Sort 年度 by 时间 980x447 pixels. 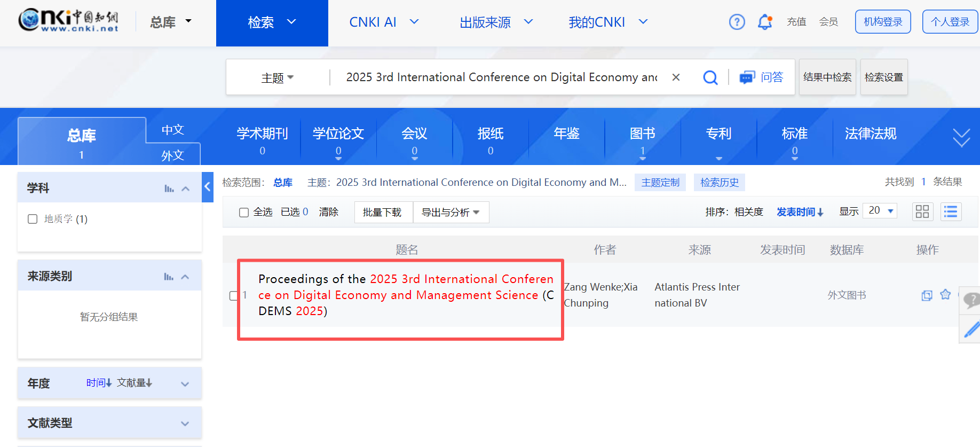[x=99, y=383]
